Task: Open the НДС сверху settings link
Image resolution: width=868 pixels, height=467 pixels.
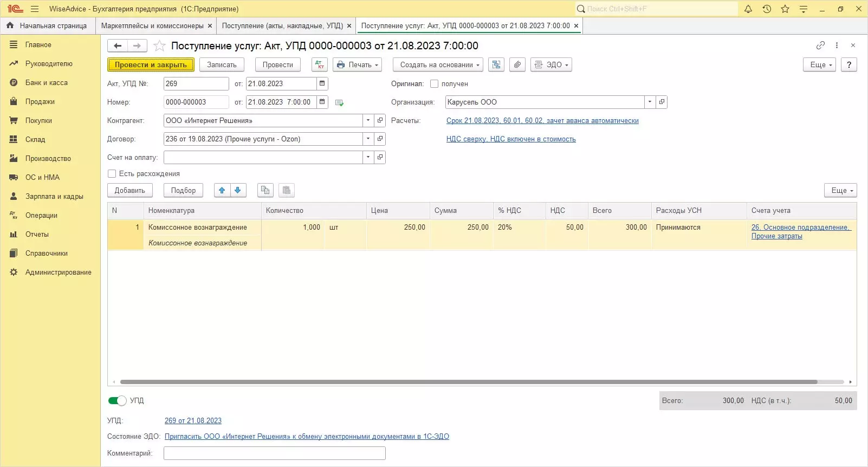Action: pos(510,139)
